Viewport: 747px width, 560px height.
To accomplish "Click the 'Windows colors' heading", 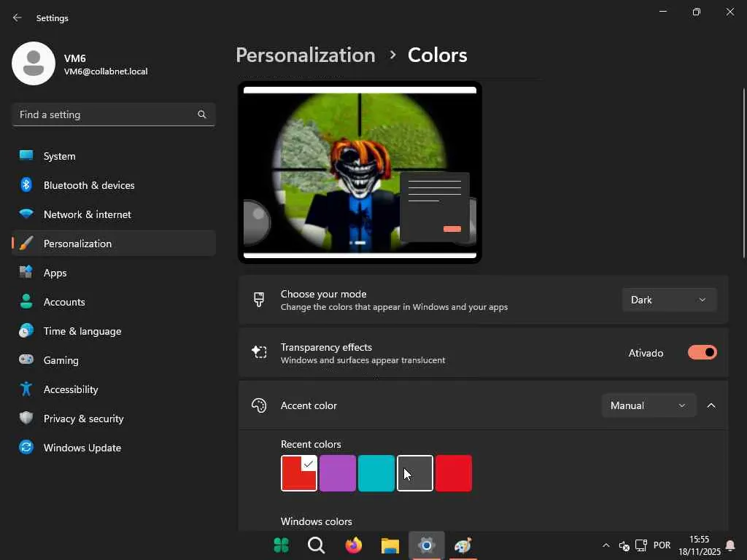I will click(x=317, y=521).
